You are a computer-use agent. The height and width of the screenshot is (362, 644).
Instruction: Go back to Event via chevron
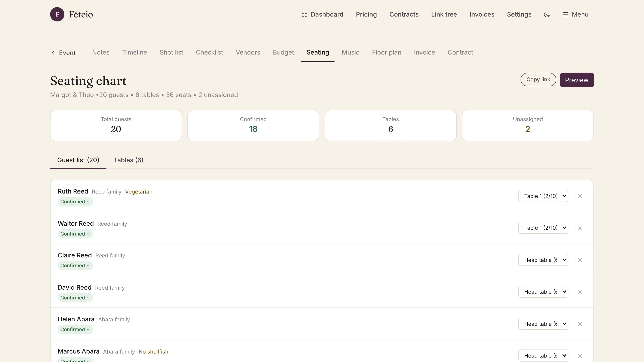64,53
